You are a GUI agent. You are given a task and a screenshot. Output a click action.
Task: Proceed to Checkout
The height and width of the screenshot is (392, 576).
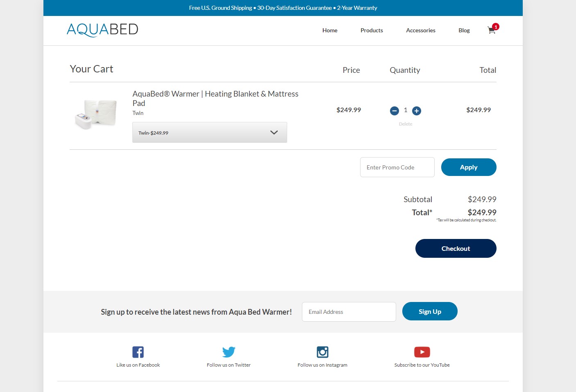click(x=456, y=248)
